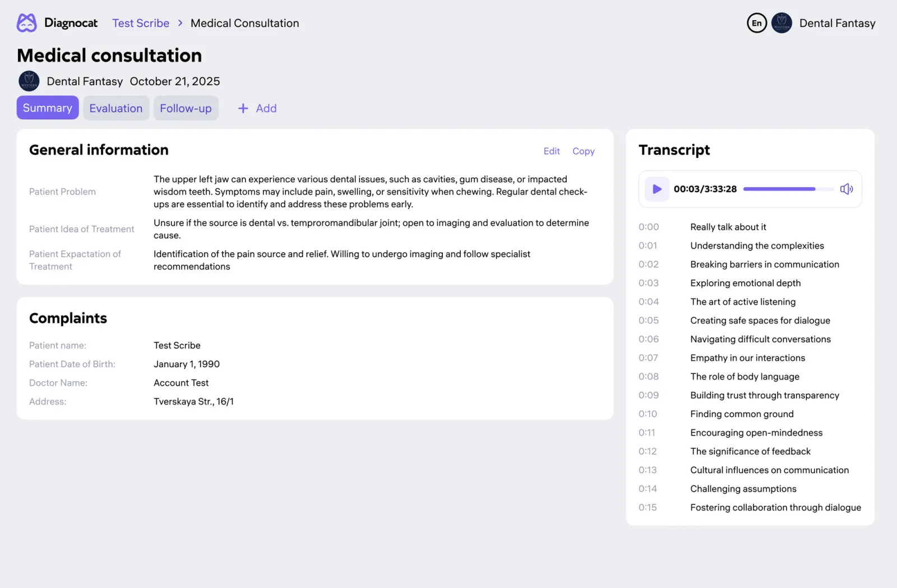Click 'The art of active listening' entry
The height and width of the screenshot is (588, 897).
pos(743,302)
